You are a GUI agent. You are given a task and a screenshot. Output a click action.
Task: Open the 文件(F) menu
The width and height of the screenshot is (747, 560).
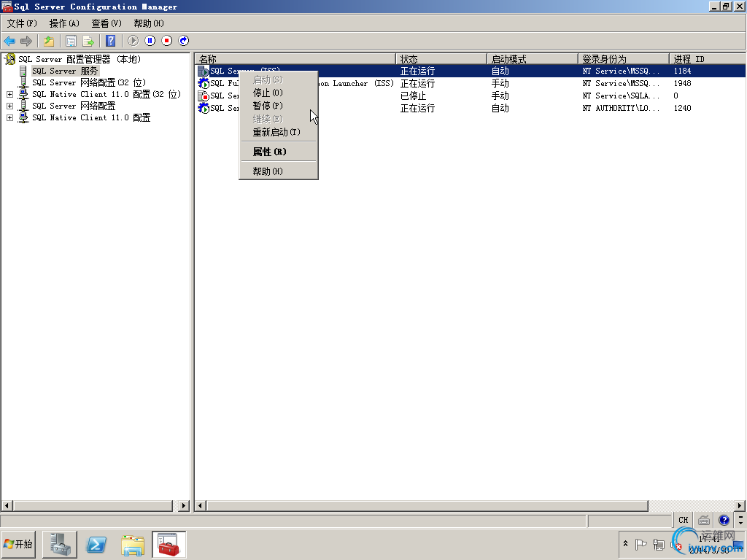pos(22,23)
